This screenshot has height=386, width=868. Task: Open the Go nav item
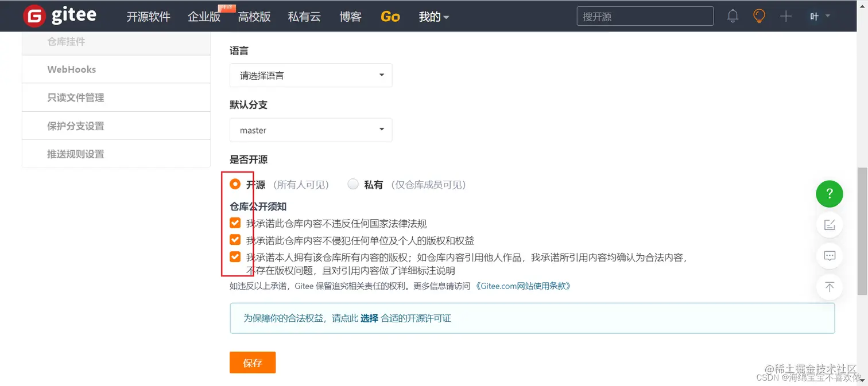pos(390,17)
